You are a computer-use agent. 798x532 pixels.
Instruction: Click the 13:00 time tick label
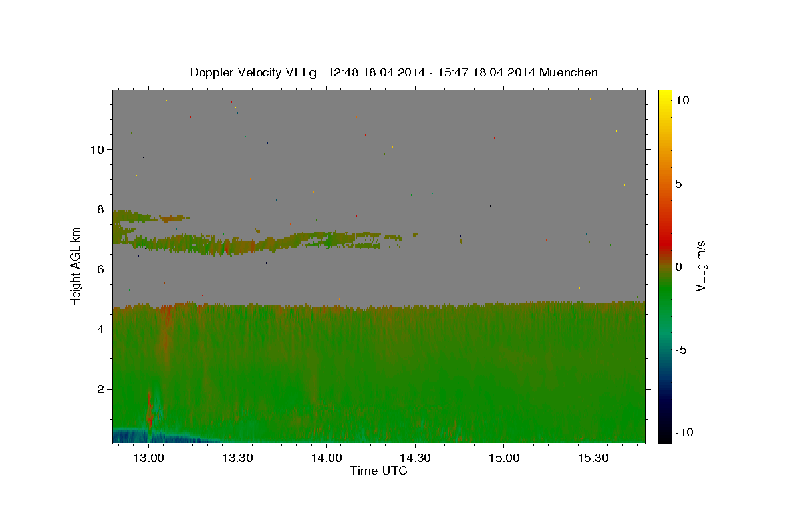coord(148,458)
